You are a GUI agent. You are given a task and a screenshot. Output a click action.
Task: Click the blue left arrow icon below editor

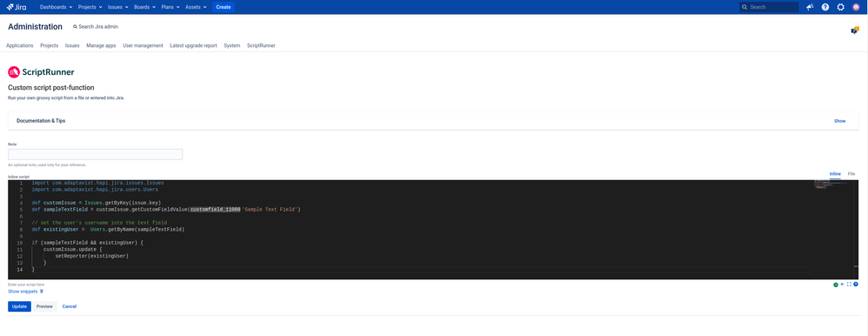click(843, 284)
